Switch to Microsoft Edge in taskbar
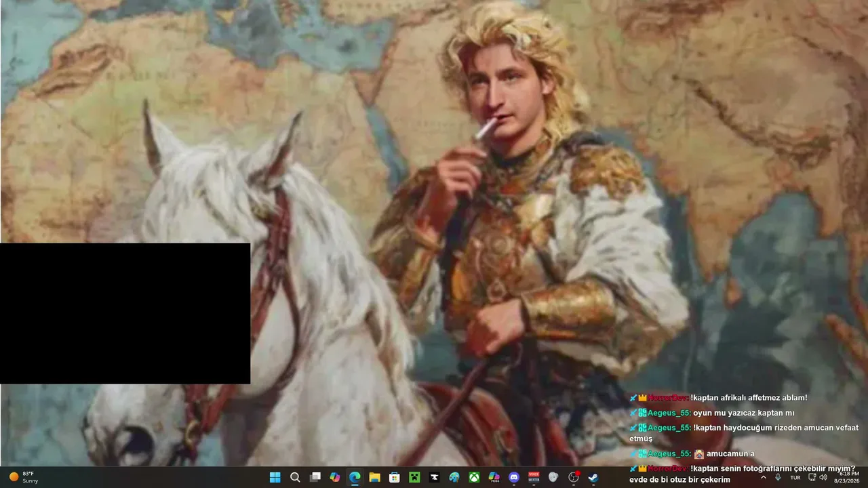The height and width of the screenshot is (488, 868). (355, 477)
